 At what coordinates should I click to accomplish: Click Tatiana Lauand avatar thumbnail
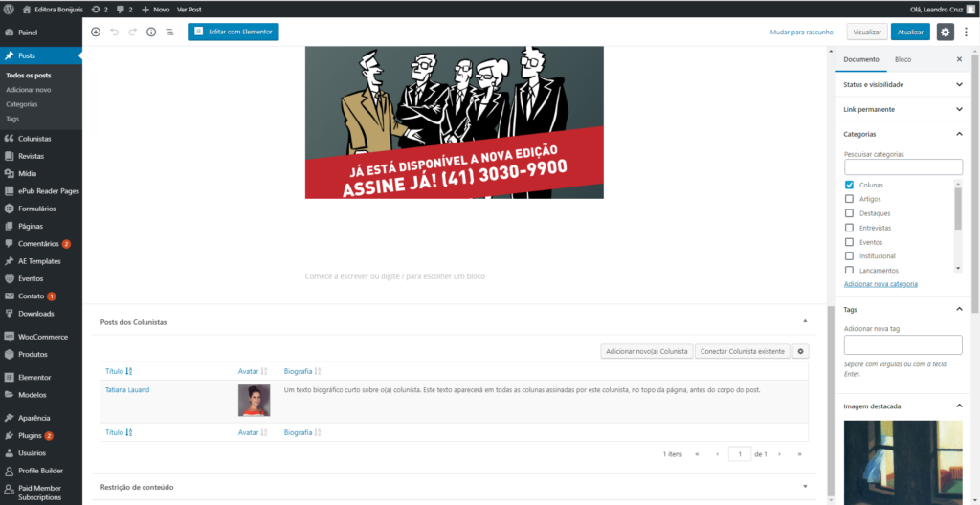[254, 401]
